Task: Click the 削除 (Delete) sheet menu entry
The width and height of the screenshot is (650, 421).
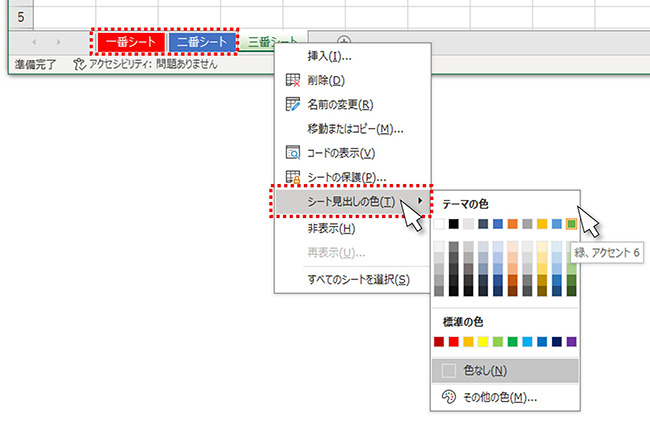Action: tap(330, 80)
